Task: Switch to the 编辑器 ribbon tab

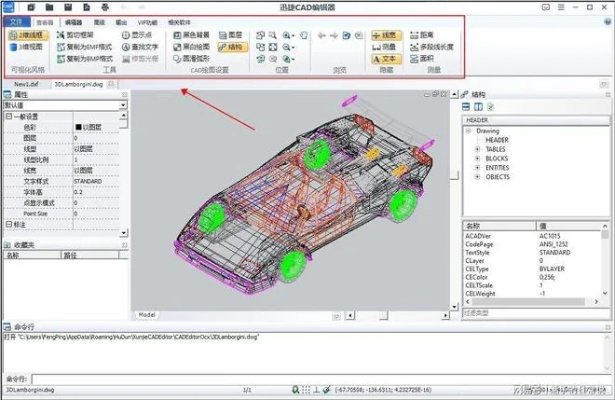Action: point(73,22)
